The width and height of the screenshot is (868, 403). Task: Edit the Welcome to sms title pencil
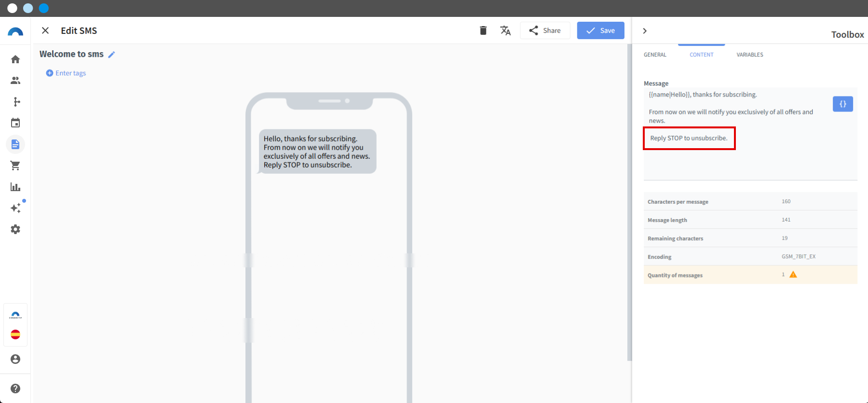[111, 55]
